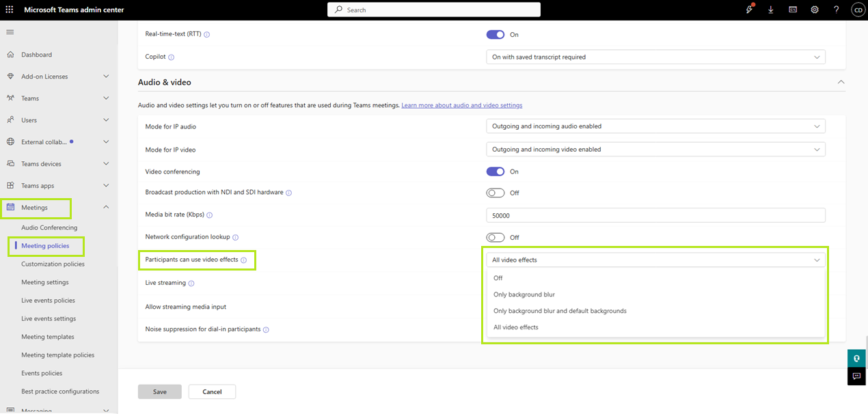Viewport: 868px width, 414px height.
Task: Select Off in video effects list
Action: (x=655, y=278)
